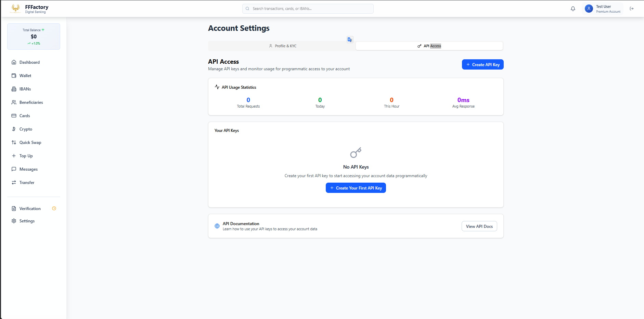Open Dashboard from the sidebar
The image size is (644, 319).
point(29,62)
